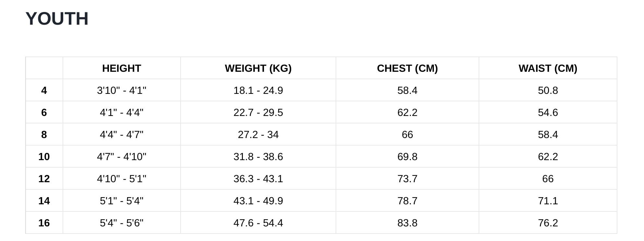Select chest value 73.7
This screenshot has width=644, height=241.
click(x=407, y=179)
